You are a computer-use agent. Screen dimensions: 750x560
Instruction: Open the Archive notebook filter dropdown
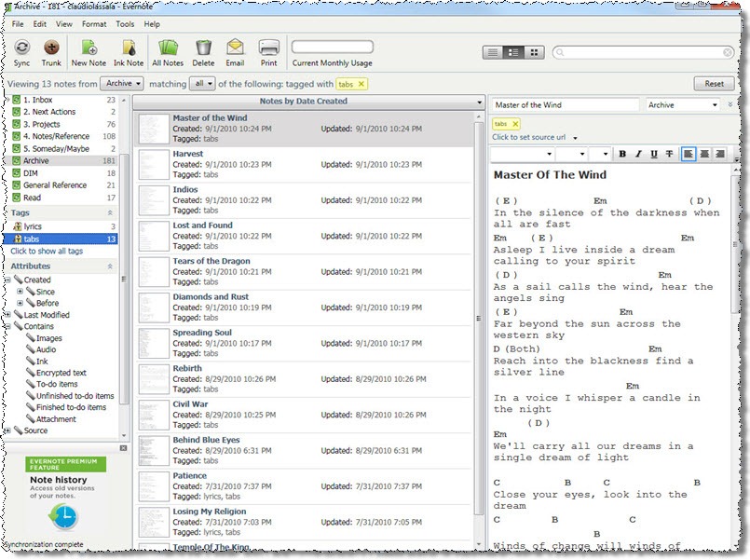[x=121, y=83]
